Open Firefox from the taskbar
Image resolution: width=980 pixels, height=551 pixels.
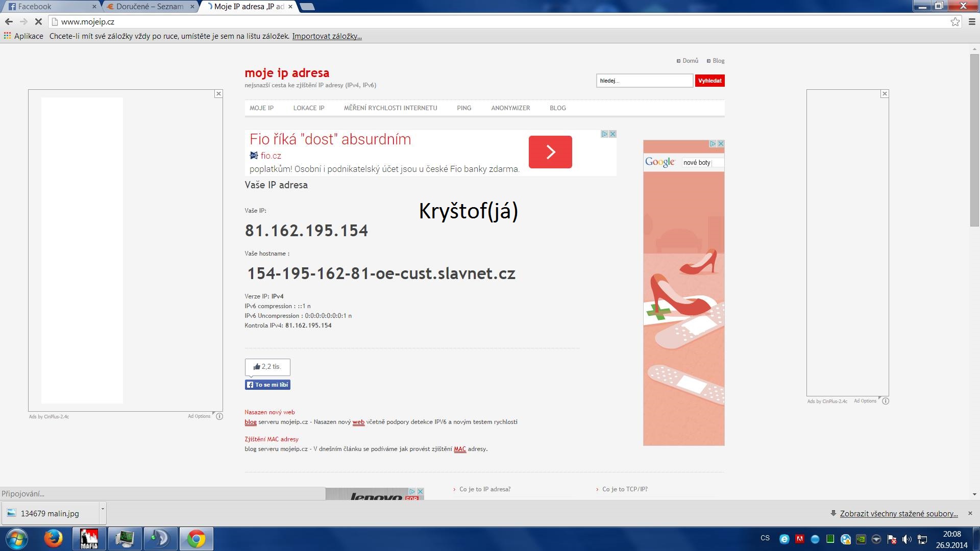click(53, 539)
